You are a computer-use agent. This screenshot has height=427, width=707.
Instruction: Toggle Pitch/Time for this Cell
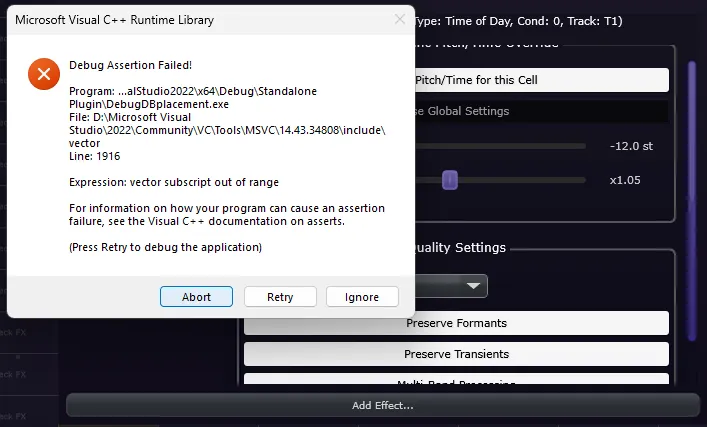[x=541, y=80]
